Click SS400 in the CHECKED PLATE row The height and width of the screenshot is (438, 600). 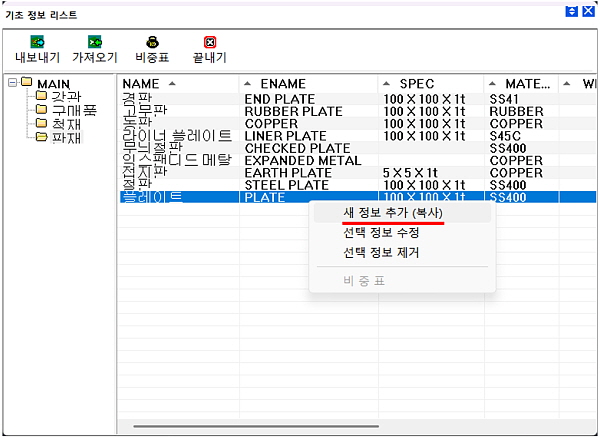508,148
